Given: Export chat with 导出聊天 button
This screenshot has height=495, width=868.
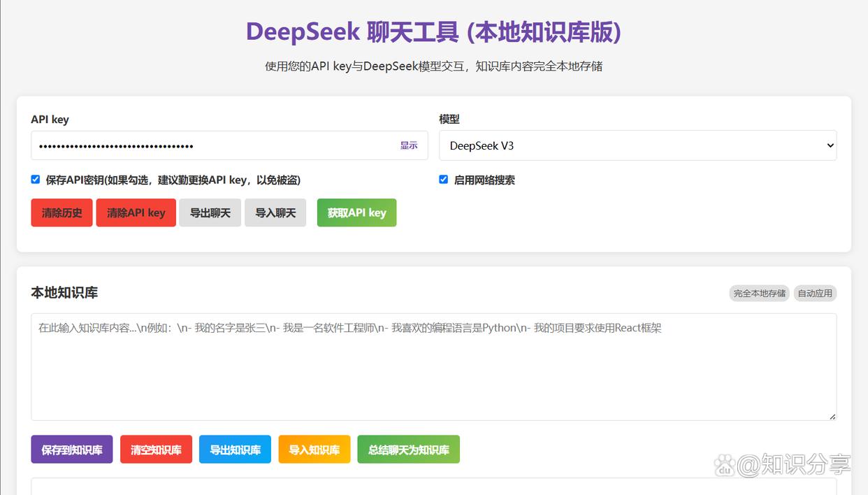Looking at the screenshot, I should tap(210, 213).
